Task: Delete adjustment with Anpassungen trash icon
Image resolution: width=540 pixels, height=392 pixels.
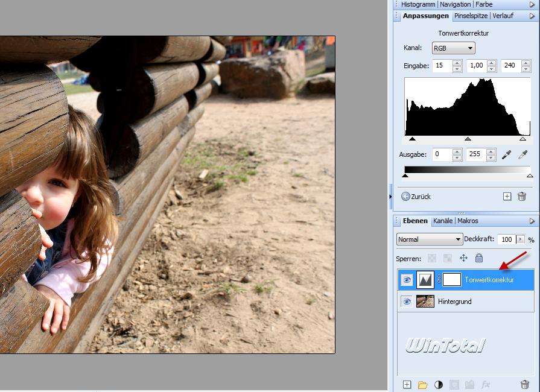Action: (x=522, y=197)
